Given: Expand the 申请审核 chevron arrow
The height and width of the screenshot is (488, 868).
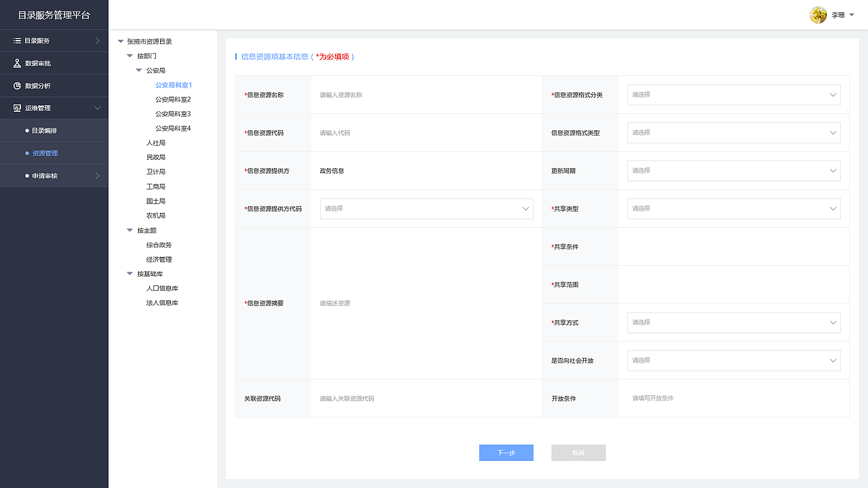Looking at the screenshot, I should click(98, 176).
